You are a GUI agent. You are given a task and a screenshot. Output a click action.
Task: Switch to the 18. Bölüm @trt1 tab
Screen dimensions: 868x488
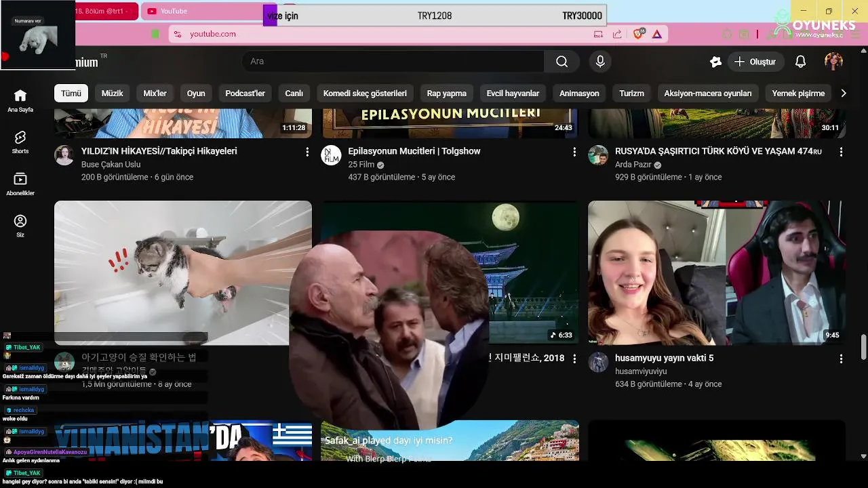pyautogui.click(x=106, y=11)
